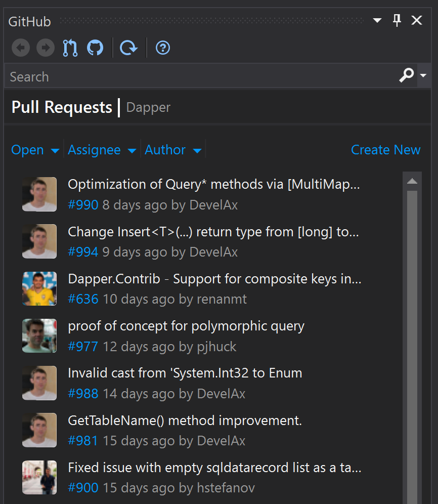Open pull request #977 link

pos(83,347)
